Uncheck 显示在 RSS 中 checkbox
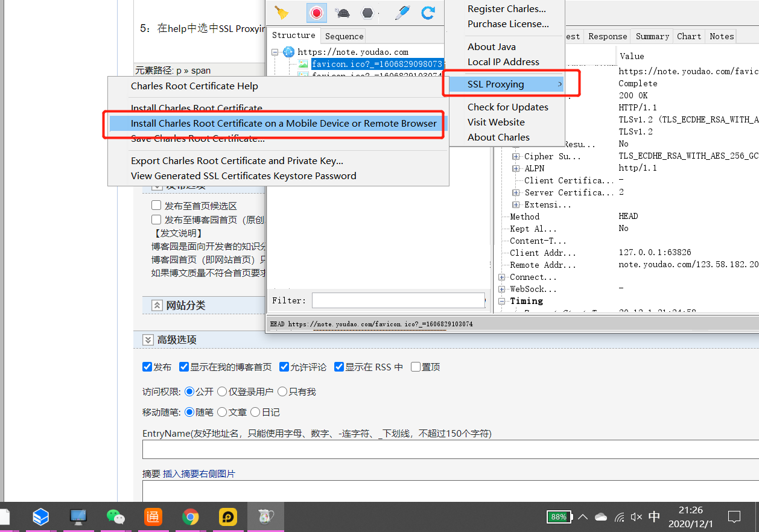The height and width of the screenshot is (532, 759). point(339,367)
